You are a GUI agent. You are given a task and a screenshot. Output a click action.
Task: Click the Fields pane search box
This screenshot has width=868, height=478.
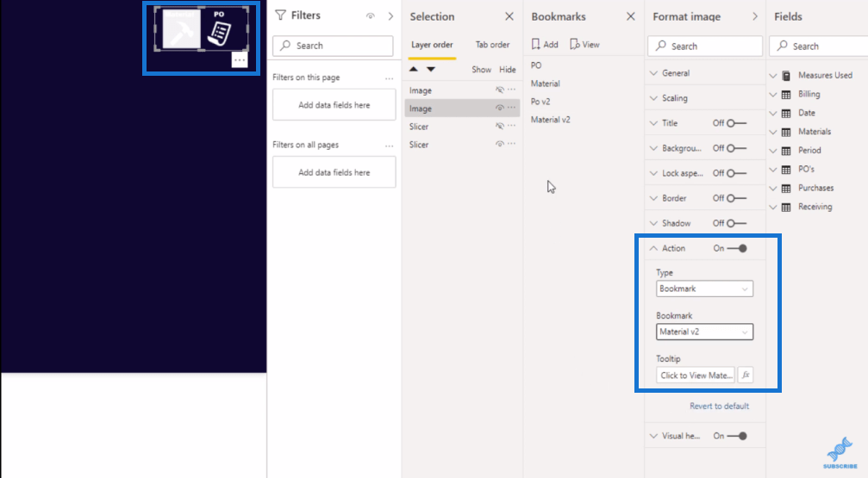pos(818,47)
